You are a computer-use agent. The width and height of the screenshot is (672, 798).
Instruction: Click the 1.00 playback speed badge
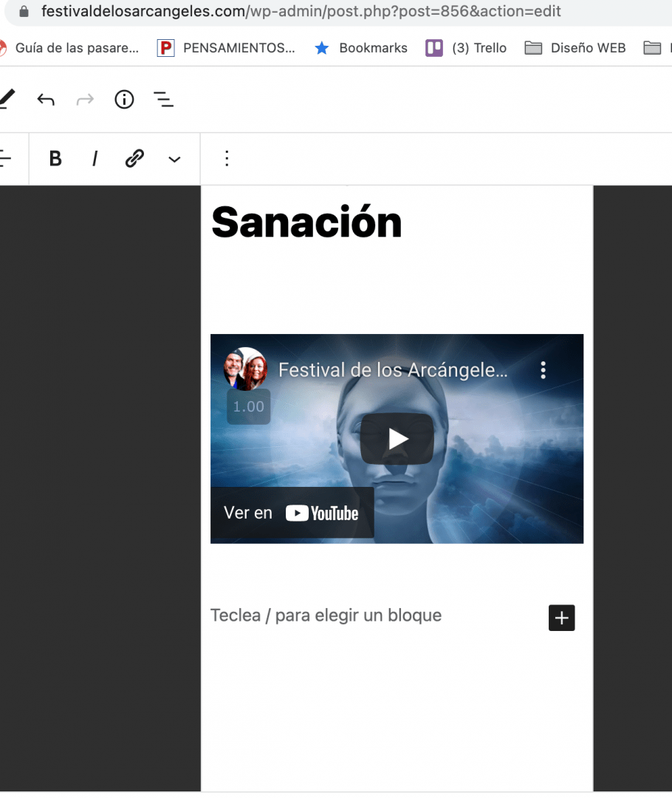pos(249,406)
